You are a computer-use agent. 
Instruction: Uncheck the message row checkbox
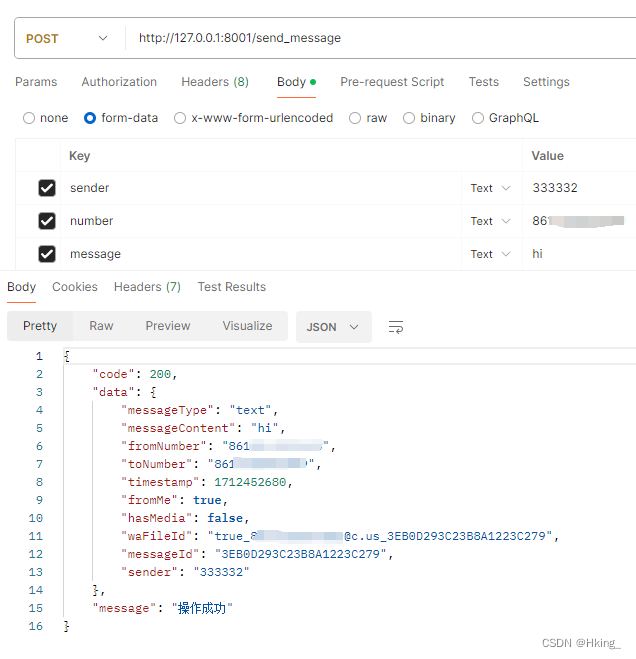coord(46,254)
